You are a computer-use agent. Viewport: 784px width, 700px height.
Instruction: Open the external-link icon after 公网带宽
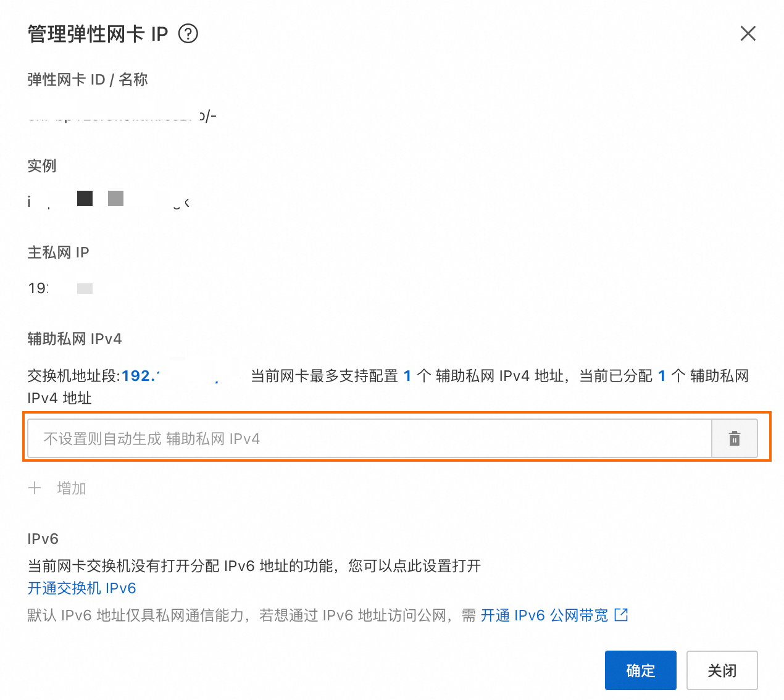tap(621, 615)
